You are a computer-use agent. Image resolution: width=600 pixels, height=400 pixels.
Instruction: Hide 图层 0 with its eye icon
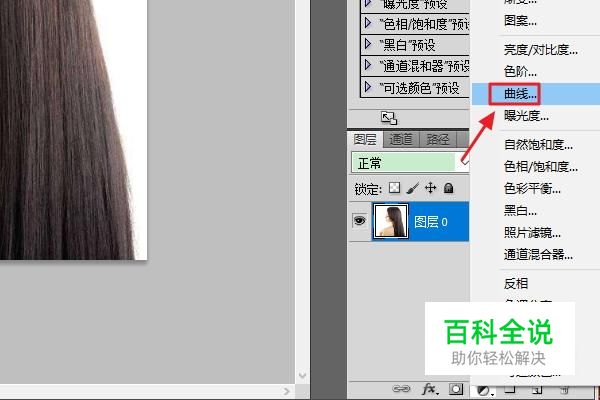point(360,221)
